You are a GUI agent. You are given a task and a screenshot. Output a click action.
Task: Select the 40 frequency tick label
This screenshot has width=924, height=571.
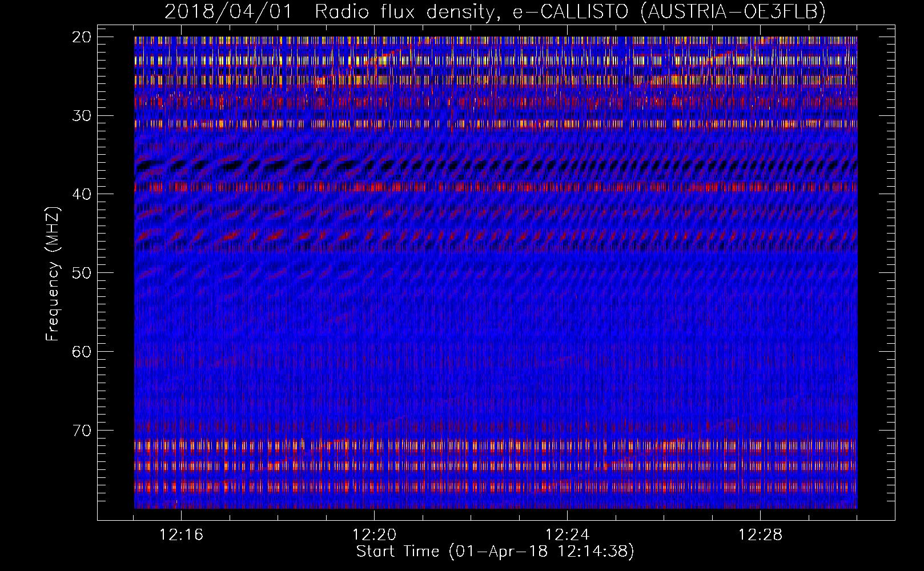[x=82, y=194]
